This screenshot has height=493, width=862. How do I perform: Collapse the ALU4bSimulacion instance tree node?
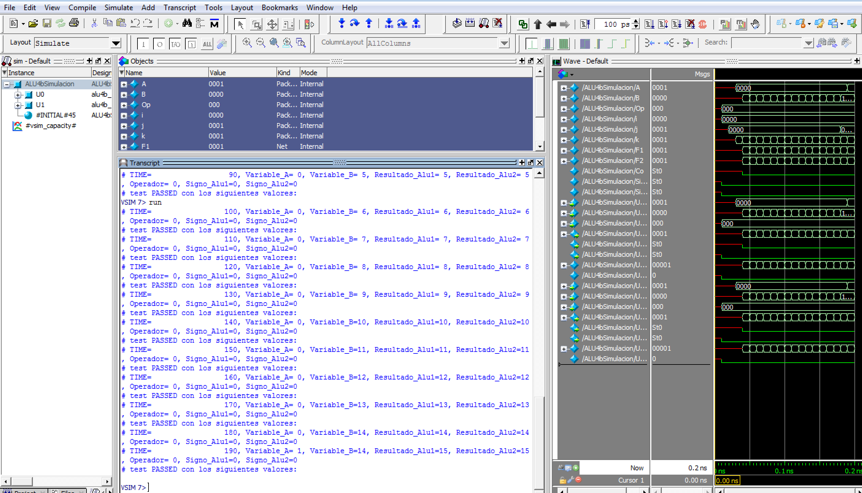(x=7, y=84)
